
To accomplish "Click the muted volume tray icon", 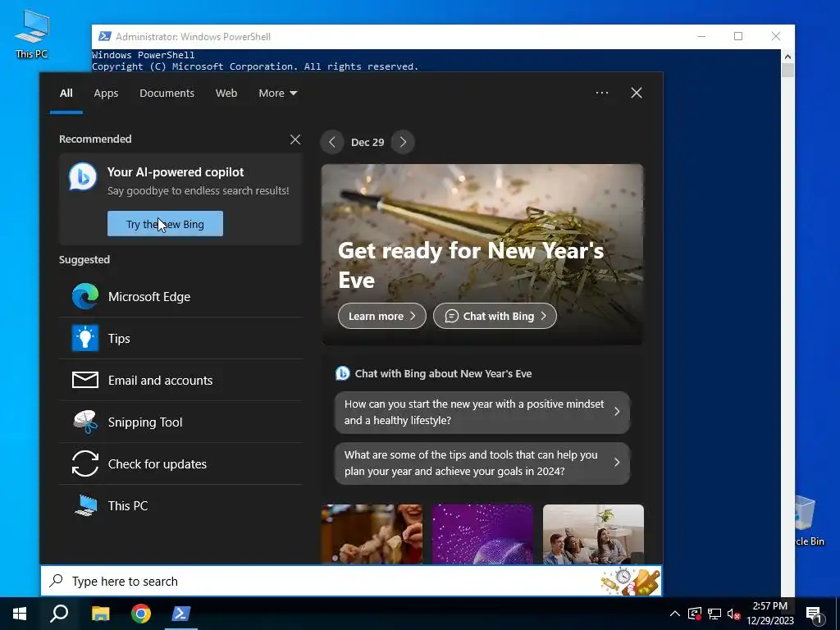I will (733, 614).
